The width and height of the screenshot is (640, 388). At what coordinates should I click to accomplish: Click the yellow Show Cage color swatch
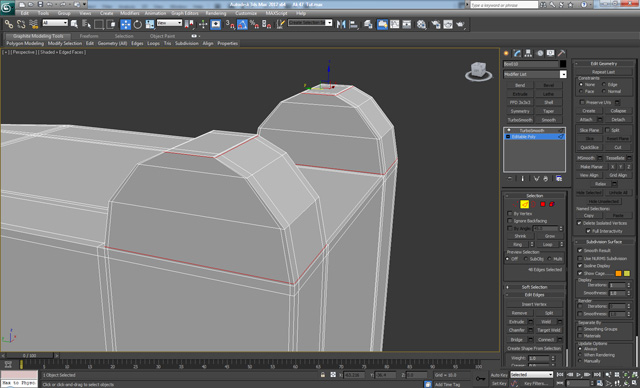[627, 273]
